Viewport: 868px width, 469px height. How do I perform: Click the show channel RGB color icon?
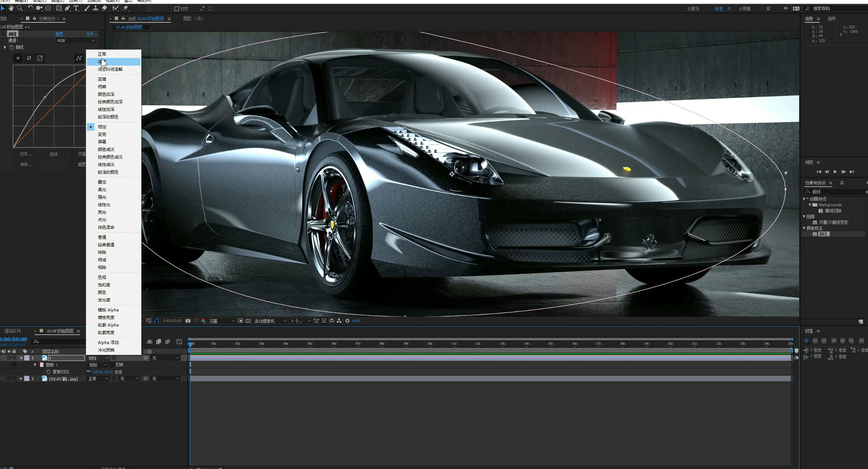[x=203, y=321]
